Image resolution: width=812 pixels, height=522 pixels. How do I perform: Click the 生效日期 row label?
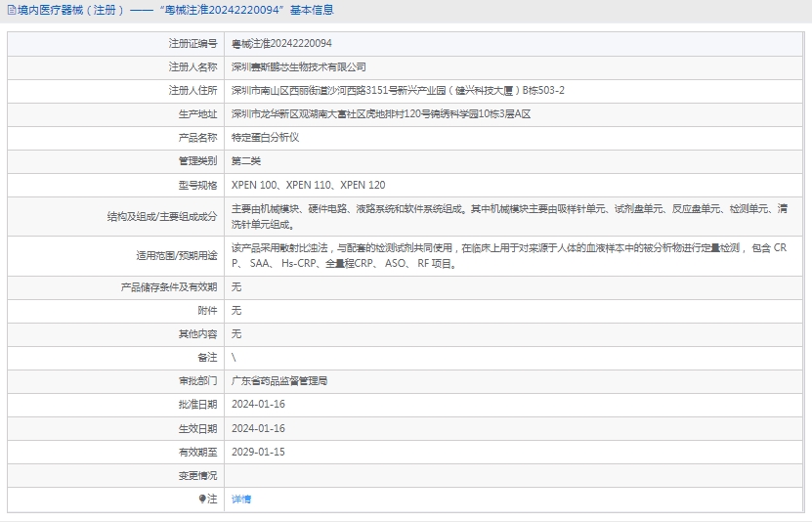click(x=197, y=428)
